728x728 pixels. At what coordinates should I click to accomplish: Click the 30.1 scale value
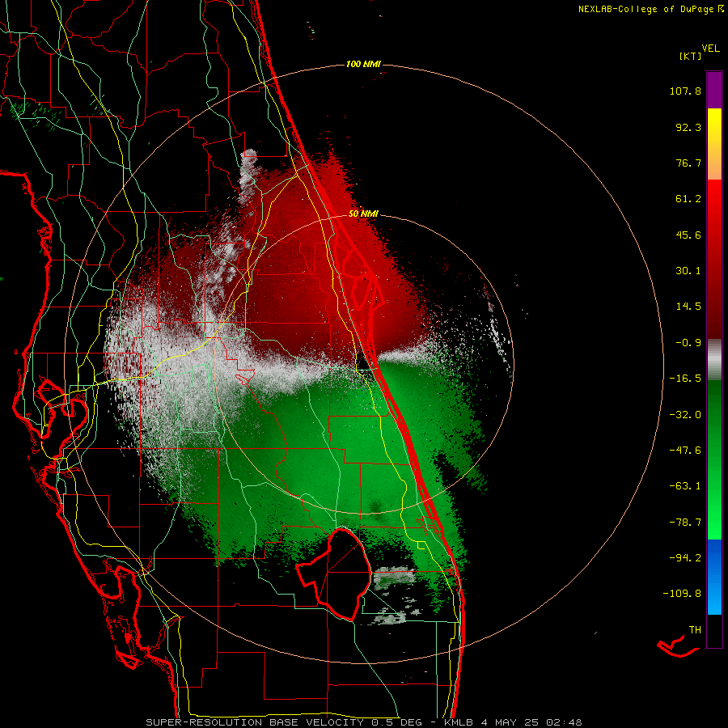point(688,271)
